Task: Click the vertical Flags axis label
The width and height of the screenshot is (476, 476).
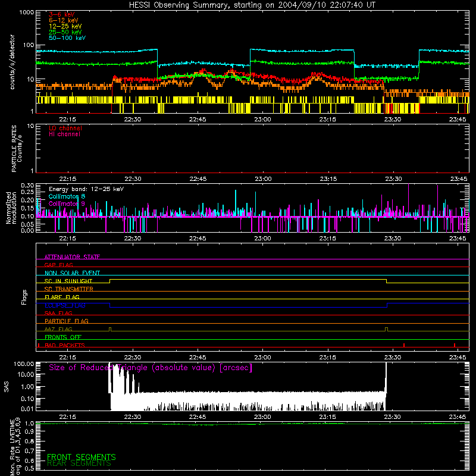Action: pos(24,297)
